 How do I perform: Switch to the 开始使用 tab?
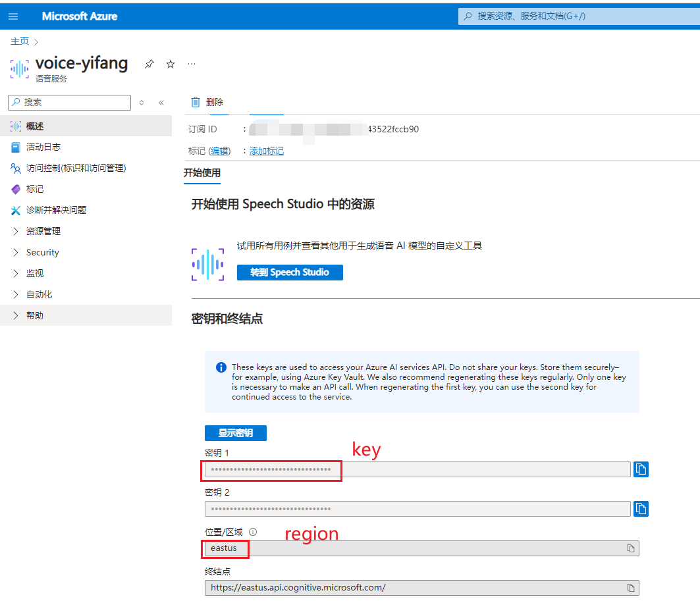point(202,172)
